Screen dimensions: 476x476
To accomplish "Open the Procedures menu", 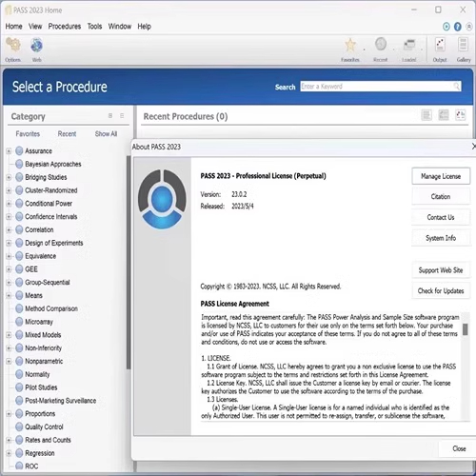I will tap(65, 27).
